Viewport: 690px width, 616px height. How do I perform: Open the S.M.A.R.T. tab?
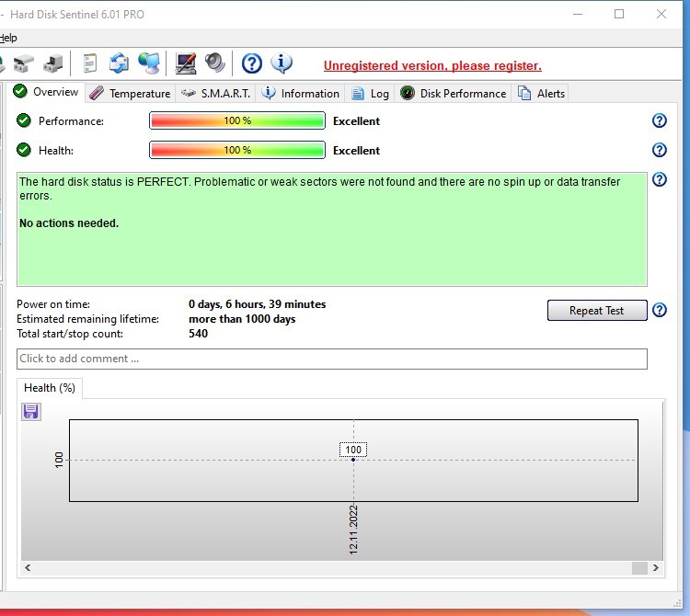[x=215, y=93]
